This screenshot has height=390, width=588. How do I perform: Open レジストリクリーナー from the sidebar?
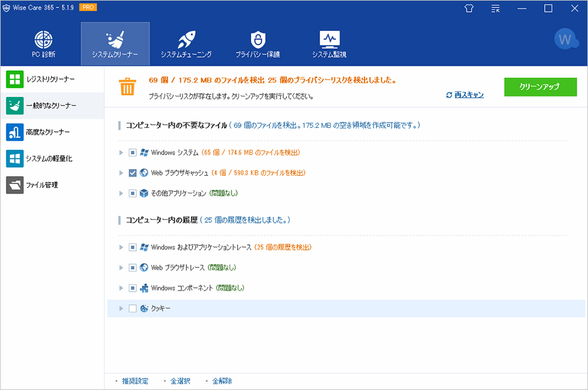52,80
